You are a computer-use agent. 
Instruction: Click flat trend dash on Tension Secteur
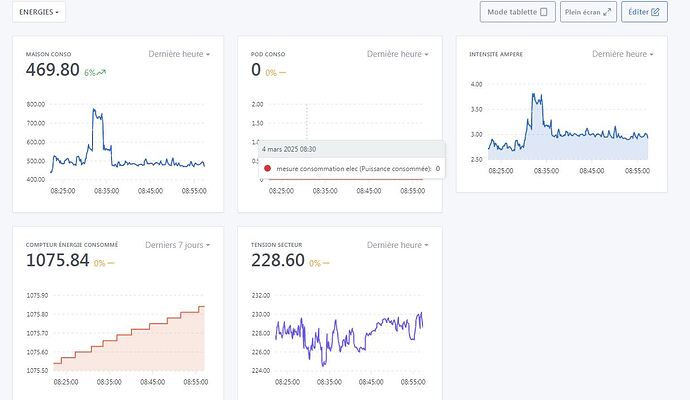coord(328,263)
